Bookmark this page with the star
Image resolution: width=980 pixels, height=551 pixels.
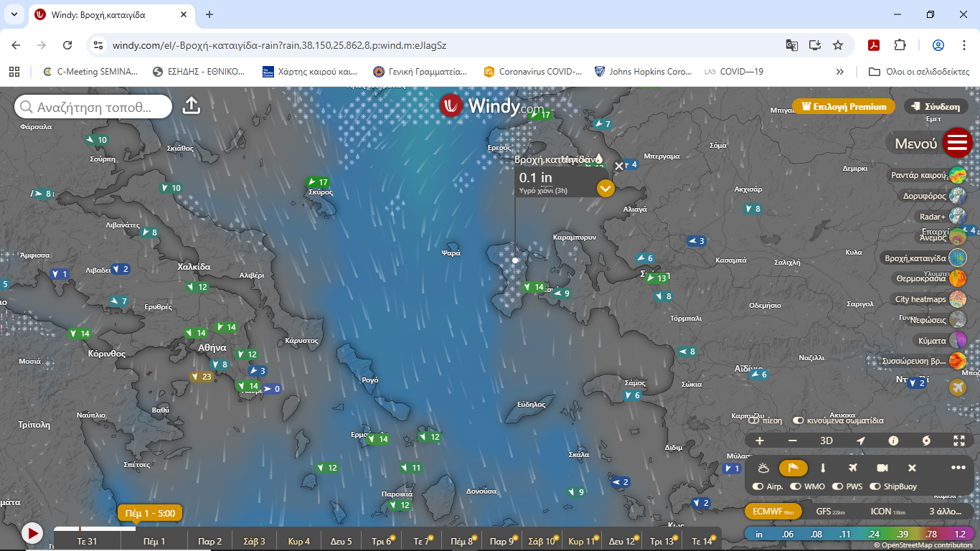[x=838, y=45]
